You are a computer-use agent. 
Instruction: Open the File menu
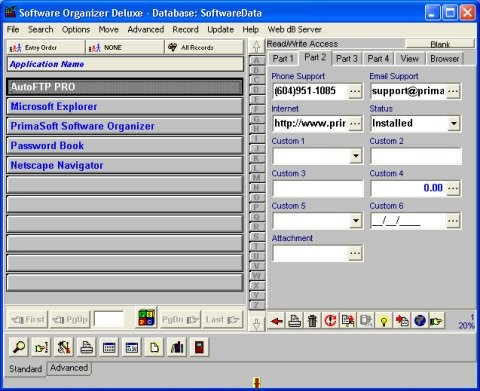click(x=13, y=30)
